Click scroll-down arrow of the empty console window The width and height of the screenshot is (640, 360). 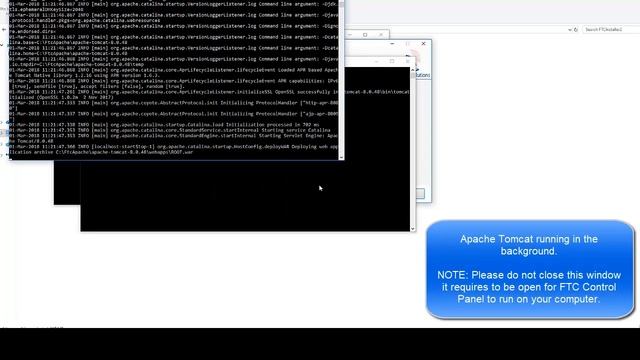point(413,229)
